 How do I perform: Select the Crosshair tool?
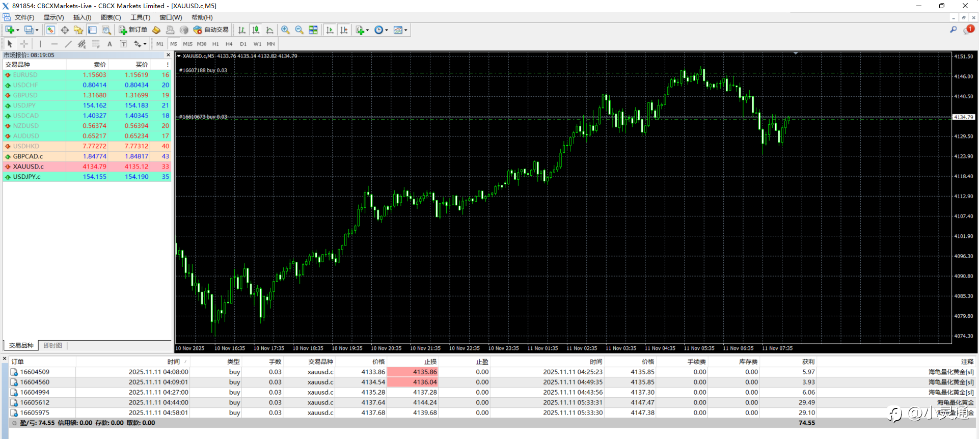[x=24, y=44]
